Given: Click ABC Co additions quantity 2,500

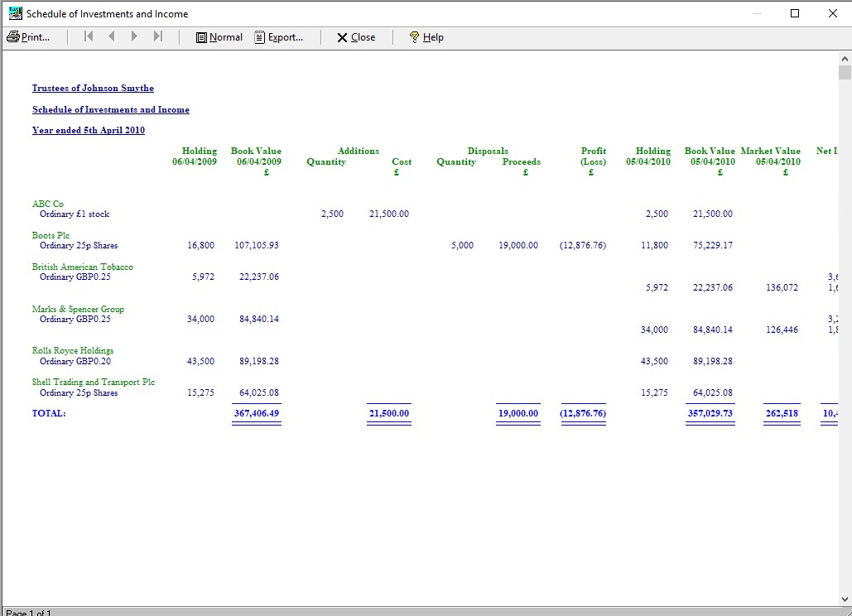Looking at the screenshot, I should click(333, 214).
